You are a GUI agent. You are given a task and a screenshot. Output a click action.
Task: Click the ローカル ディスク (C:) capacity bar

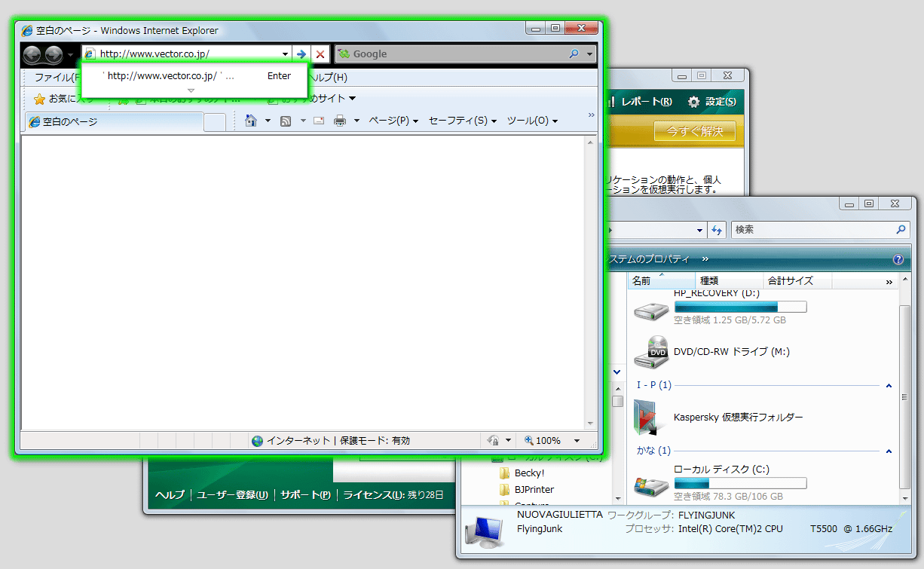pyautogui.click(x=740, y=483)
